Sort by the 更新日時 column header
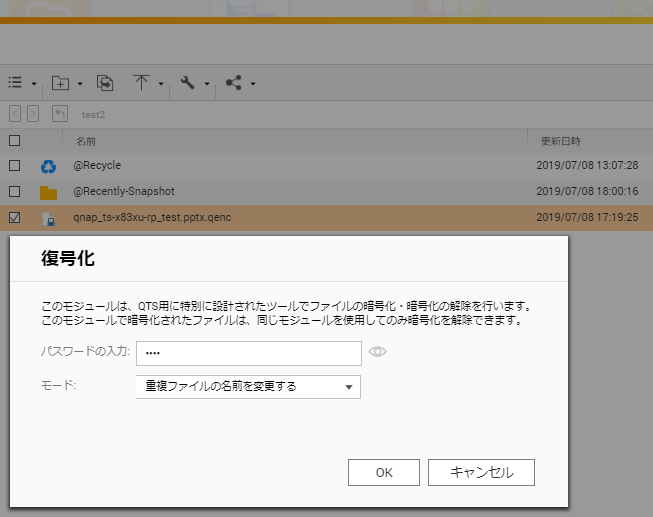The width and height of the screenshot is (653, 517). coord(560,141)
